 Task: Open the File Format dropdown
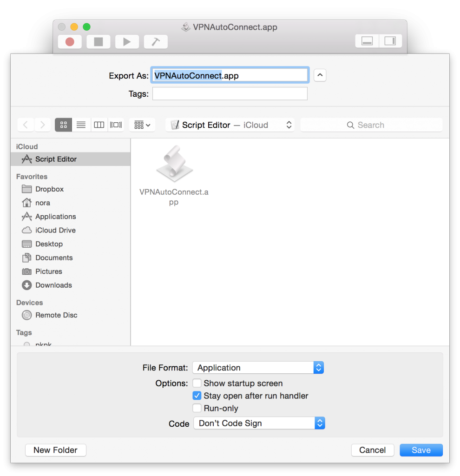pyautogui.click(x=258, y=368)
